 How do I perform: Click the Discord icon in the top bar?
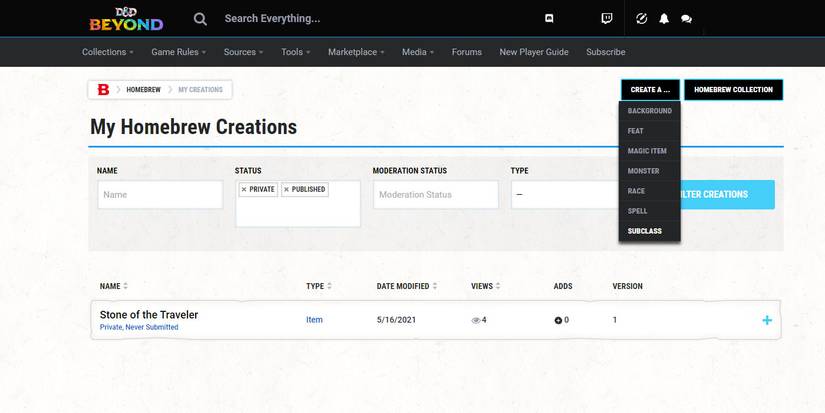click(549, 18)
